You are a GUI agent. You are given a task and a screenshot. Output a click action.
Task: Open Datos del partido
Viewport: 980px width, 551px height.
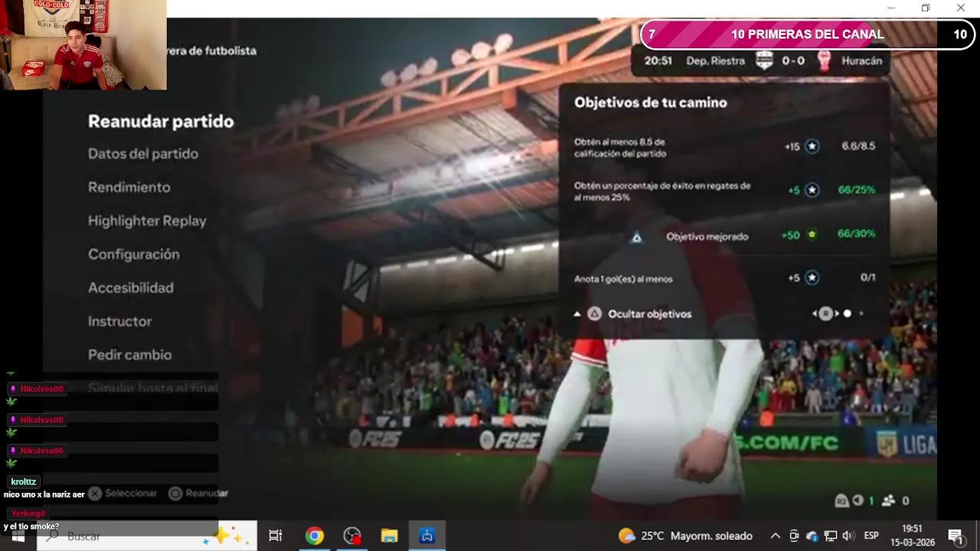tap(143, 154)
